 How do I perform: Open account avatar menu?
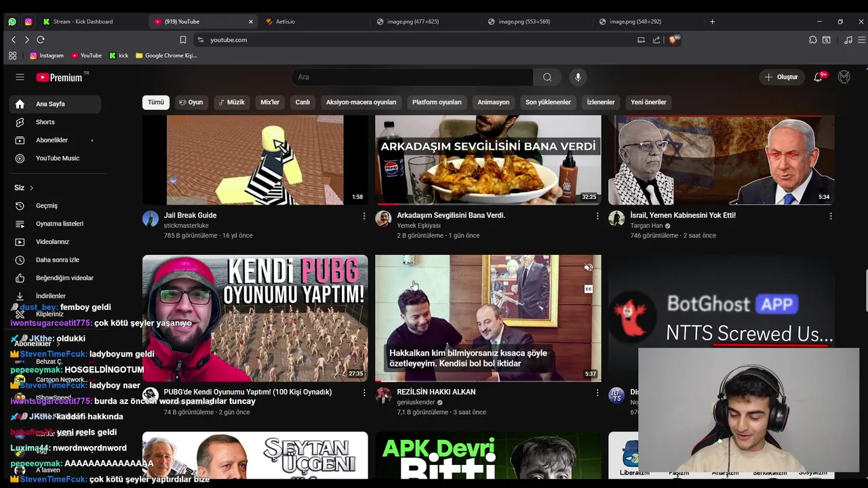(x=844, y=77)
